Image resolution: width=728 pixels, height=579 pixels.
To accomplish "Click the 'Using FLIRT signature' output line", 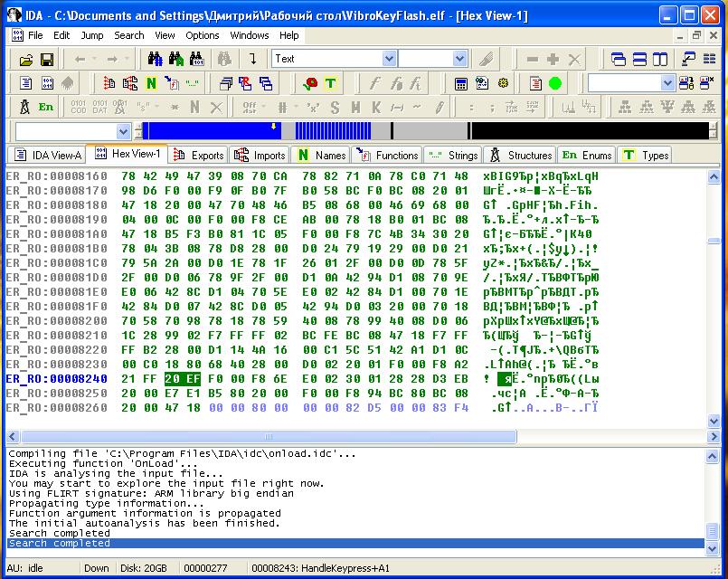I will 151,494.
